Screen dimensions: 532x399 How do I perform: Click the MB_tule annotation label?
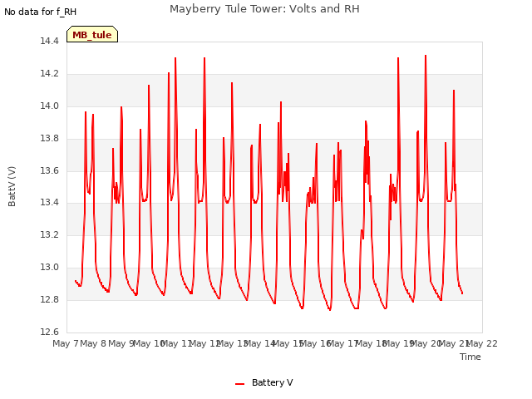click(92, 34)
